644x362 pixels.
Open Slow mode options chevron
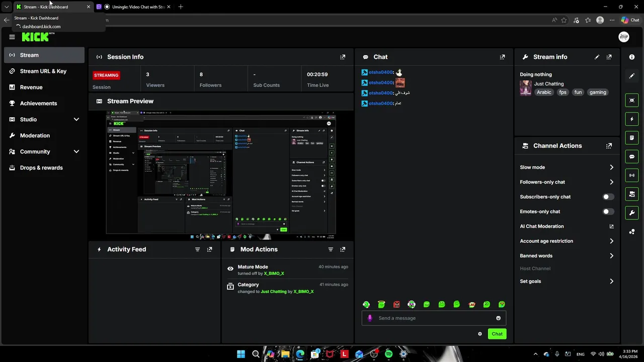(612, 167)
